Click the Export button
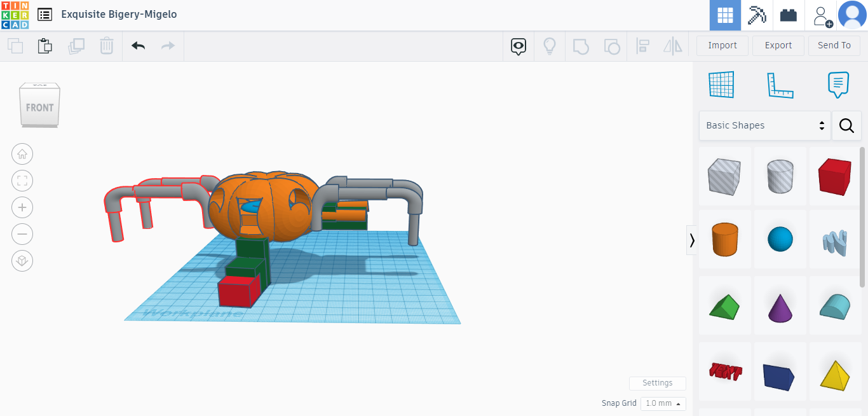 click(778, 45)
